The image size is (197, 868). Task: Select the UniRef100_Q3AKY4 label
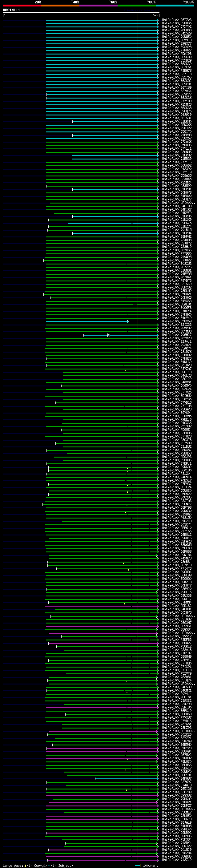point(177,349)
